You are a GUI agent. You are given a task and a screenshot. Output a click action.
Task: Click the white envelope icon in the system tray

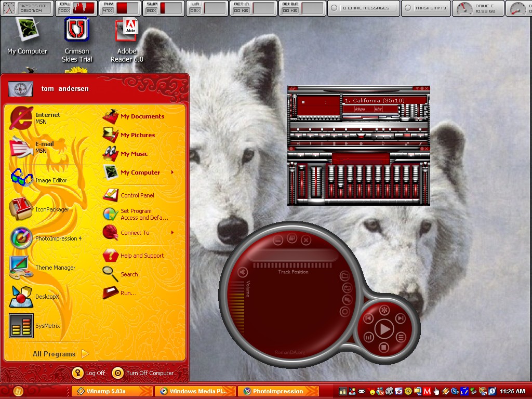click(x=362, y=391)
